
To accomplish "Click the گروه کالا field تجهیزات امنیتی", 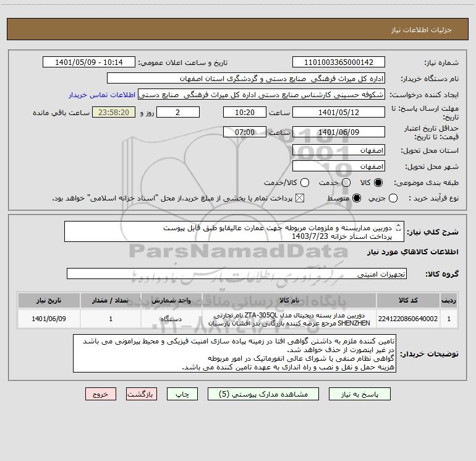I will pyautogui.click(x=237, y=274).
